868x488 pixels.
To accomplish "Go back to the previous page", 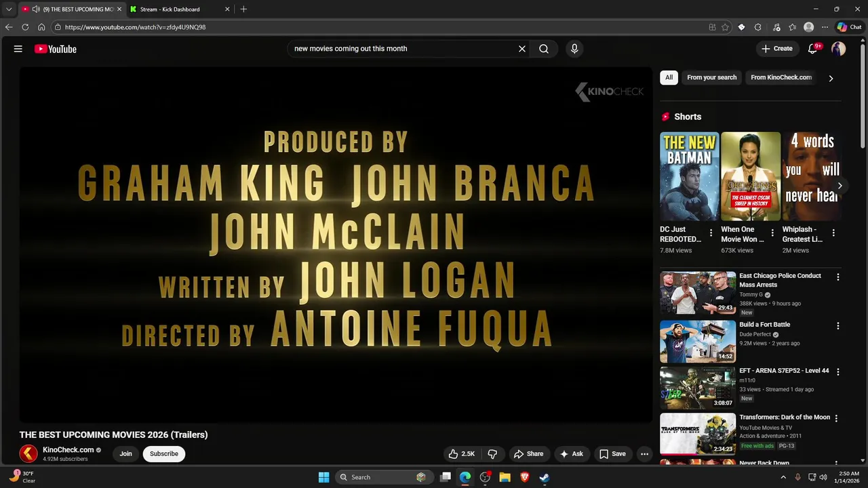I will 9,27.
